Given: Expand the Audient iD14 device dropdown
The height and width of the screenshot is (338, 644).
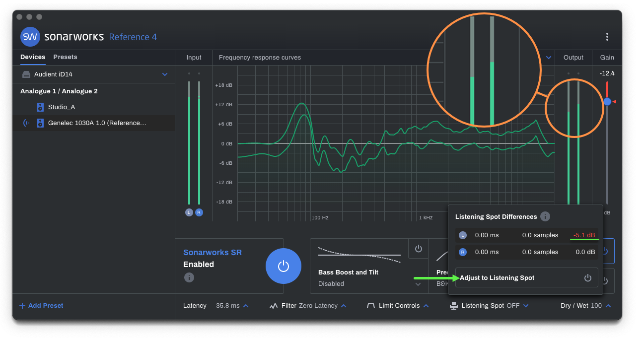Looking at the screenshot, I should [x=165, y=74].
